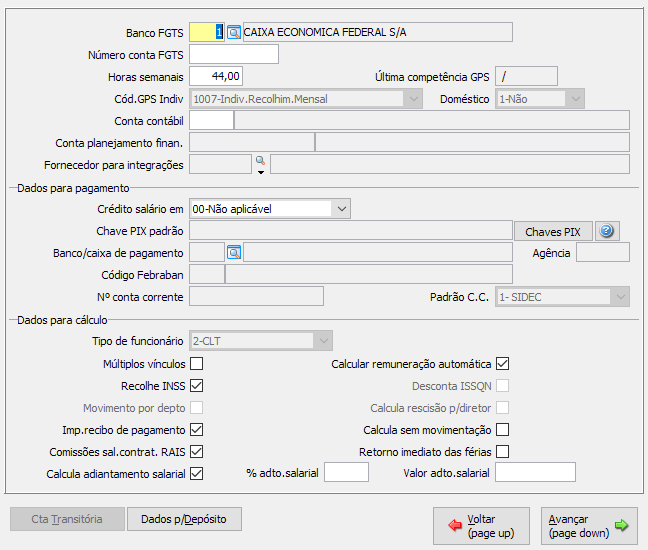Enable Calcula sem movimentação checkbox
Viewport: 648px width, 550px height.
pos(503,429)
